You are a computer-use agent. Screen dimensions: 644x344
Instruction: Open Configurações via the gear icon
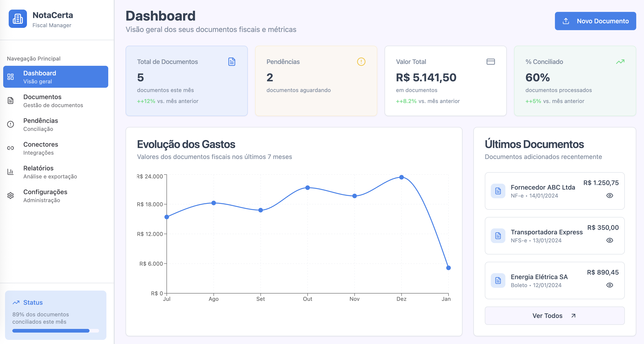point(11,196)
